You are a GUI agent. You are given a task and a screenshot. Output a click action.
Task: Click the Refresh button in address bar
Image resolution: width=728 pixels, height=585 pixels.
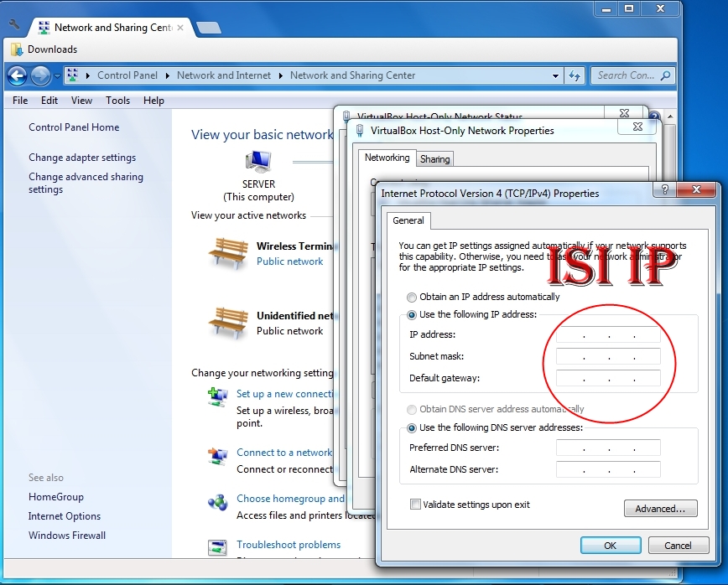[x=575, y=75]
